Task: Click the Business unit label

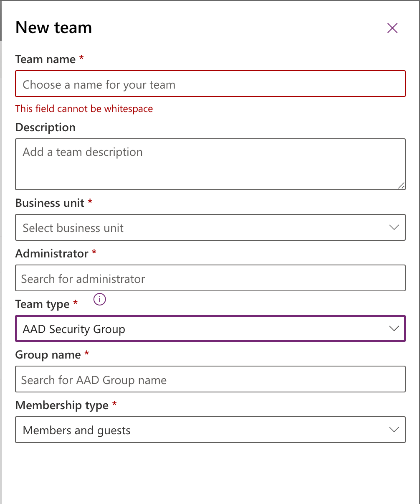Action: click(50, 203)
